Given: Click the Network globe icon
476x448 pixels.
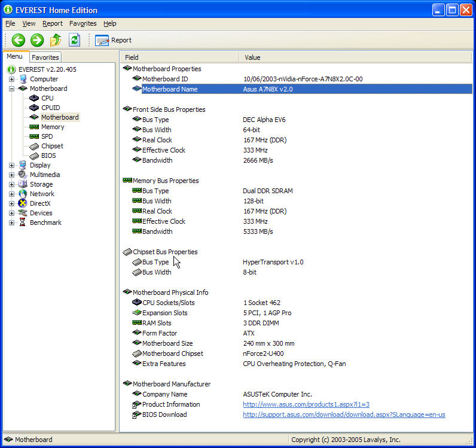Looking at the screenshot, I should pyautogui.click(x=23, y=194).
